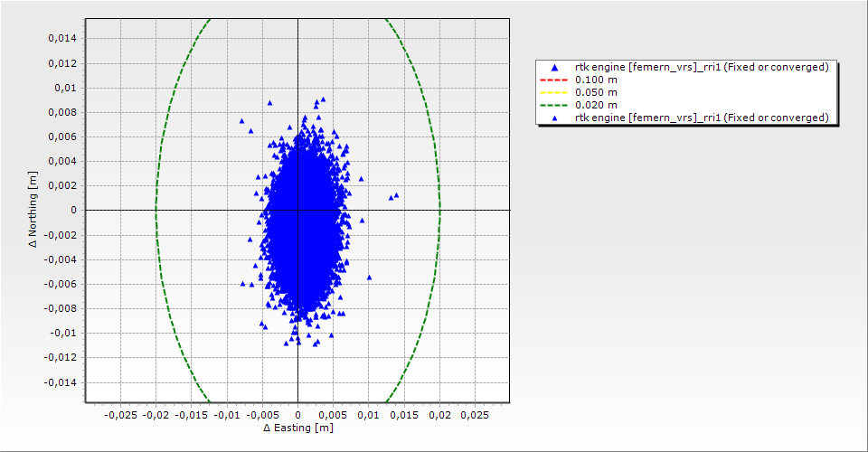The height and width of the screenshot is (452, 868).
Task: Click the small blue triangle in bottom legend entry
Action: click(x=555, y=118)
